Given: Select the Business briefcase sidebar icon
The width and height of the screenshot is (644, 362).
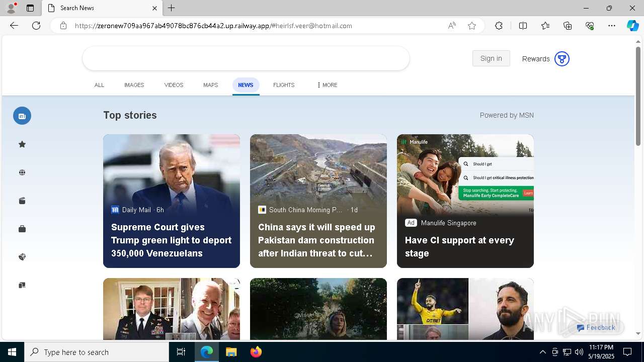Looking at the screenshot, I should 22,229.
